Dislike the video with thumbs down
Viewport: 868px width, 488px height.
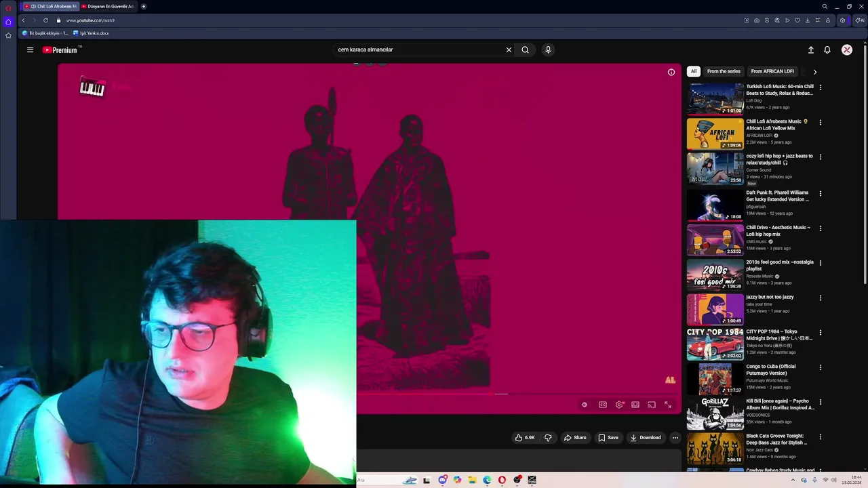click(x=548, y=437)
